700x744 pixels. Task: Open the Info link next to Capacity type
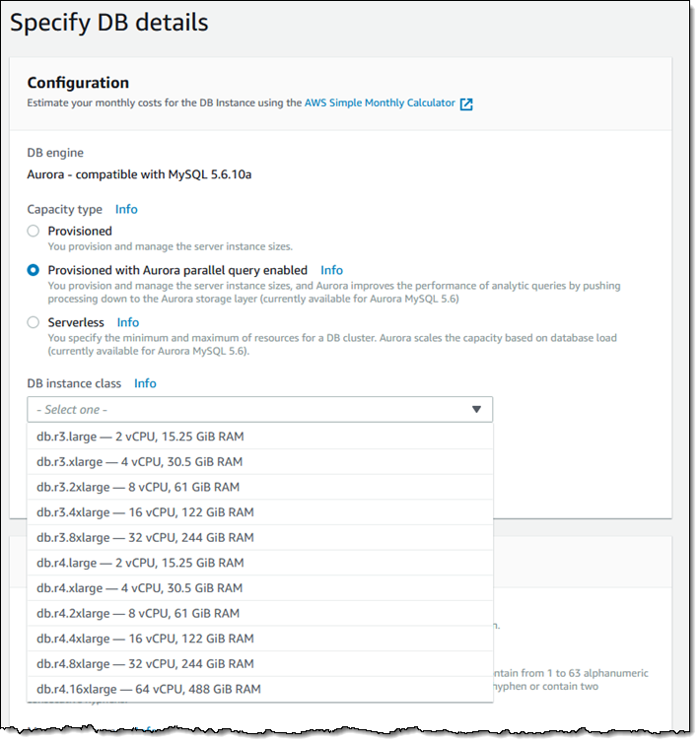126,209
